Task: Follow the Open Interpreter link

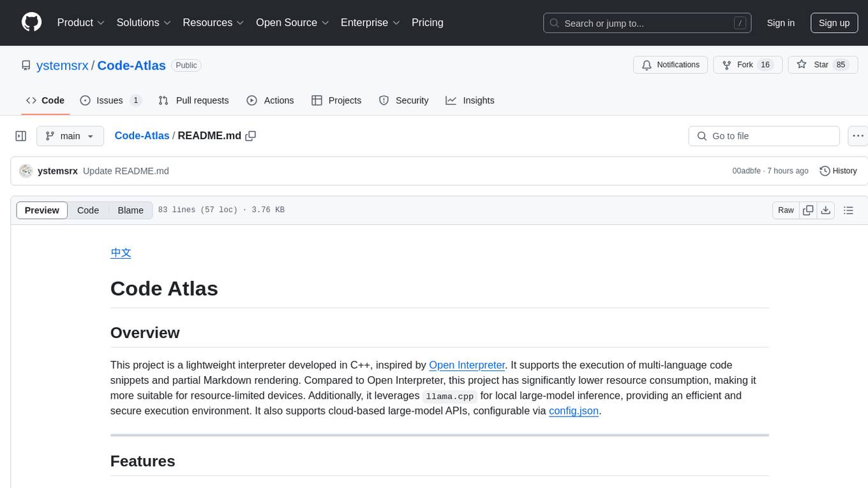Action: (x=467, y=365)
